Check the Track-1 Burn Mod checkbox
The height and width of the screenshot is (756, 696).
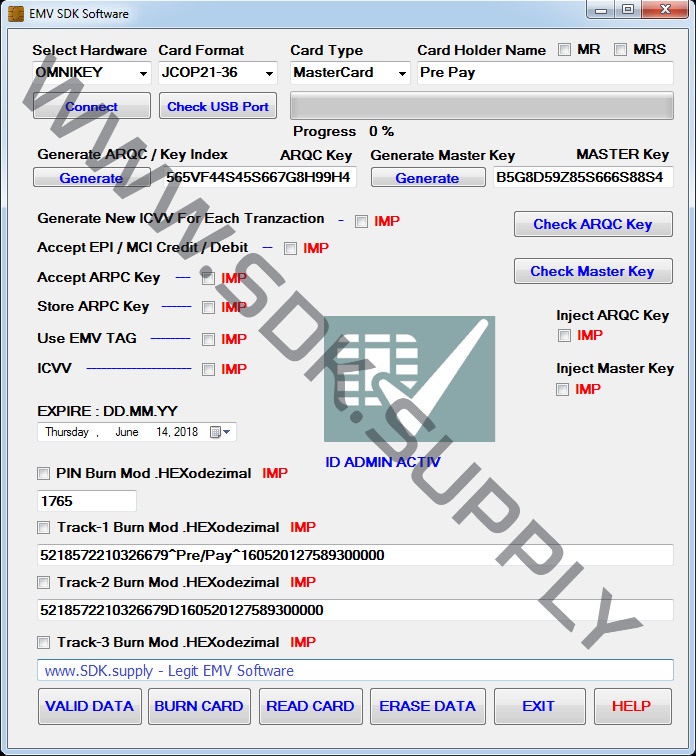(x=43, y=527)
